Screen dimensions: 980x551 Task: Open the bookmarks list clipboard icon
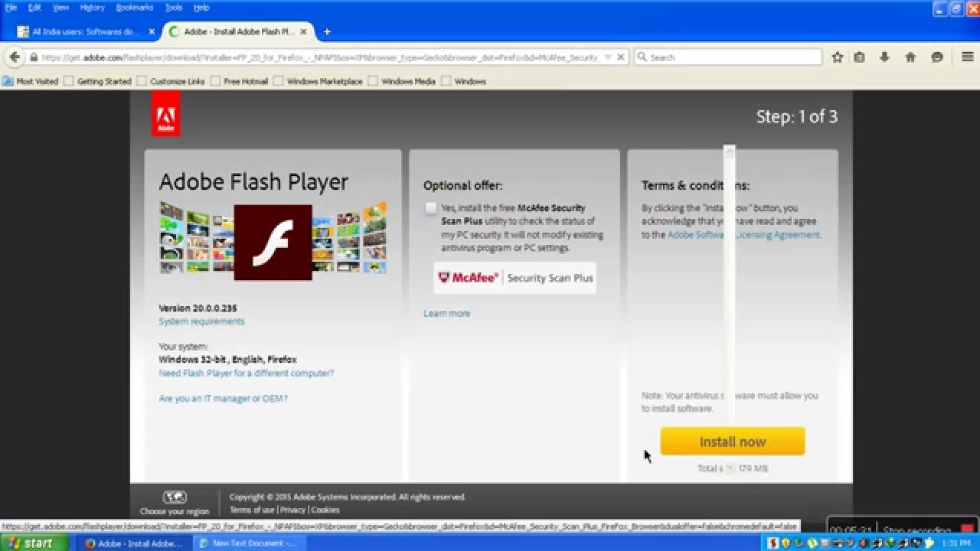point(859,57)
